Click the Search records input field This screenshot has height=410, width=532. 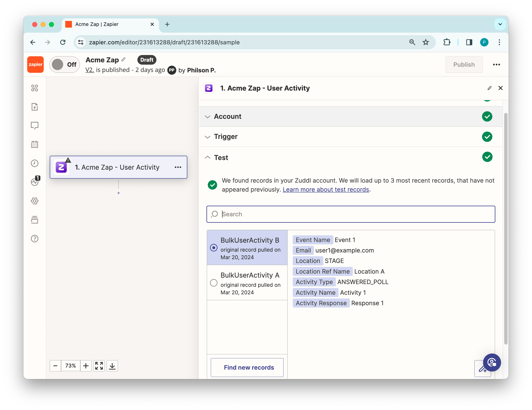351,214
